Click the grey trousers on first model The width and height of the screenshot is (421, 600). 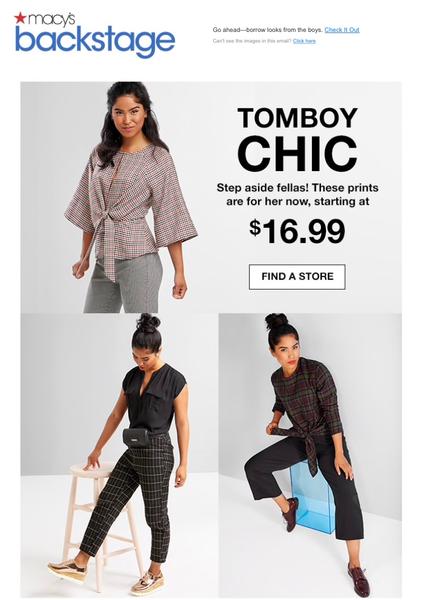(124, 283)
